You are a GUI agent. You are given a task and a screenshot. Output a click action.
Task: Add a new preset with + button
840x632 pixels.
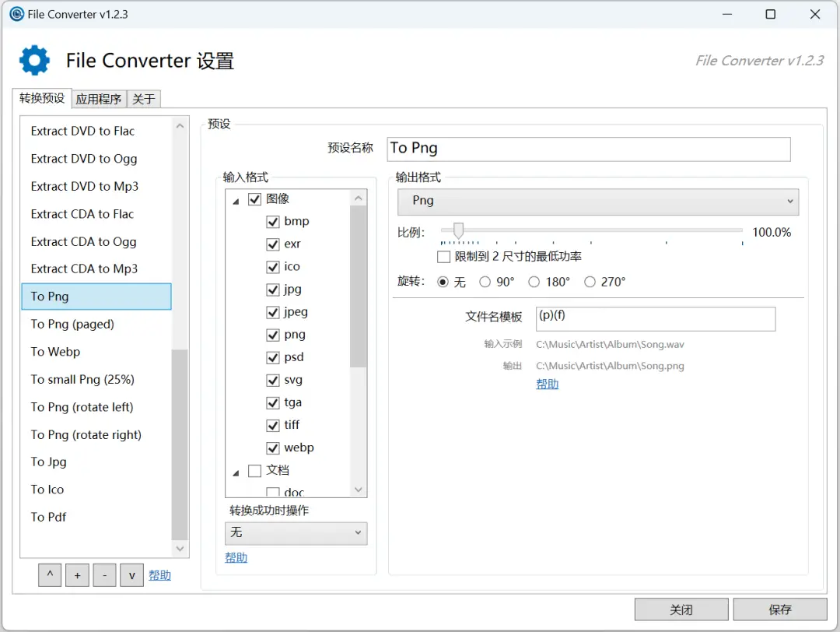point(77,575)
